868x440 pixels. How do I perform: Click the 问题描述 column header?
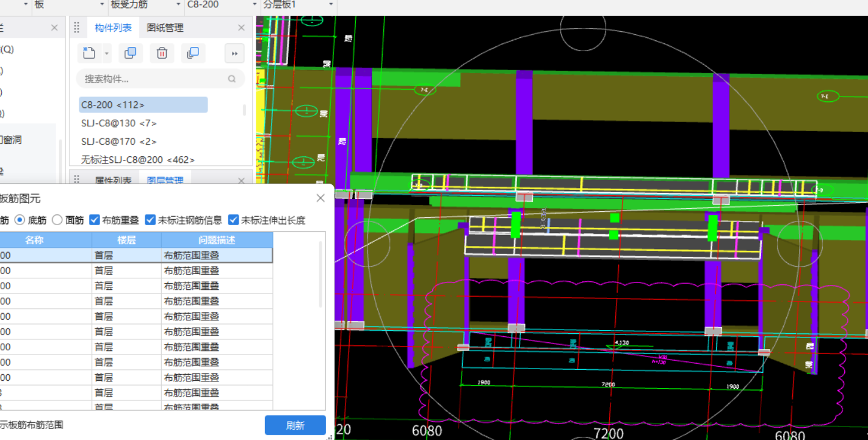pos(217,240)
